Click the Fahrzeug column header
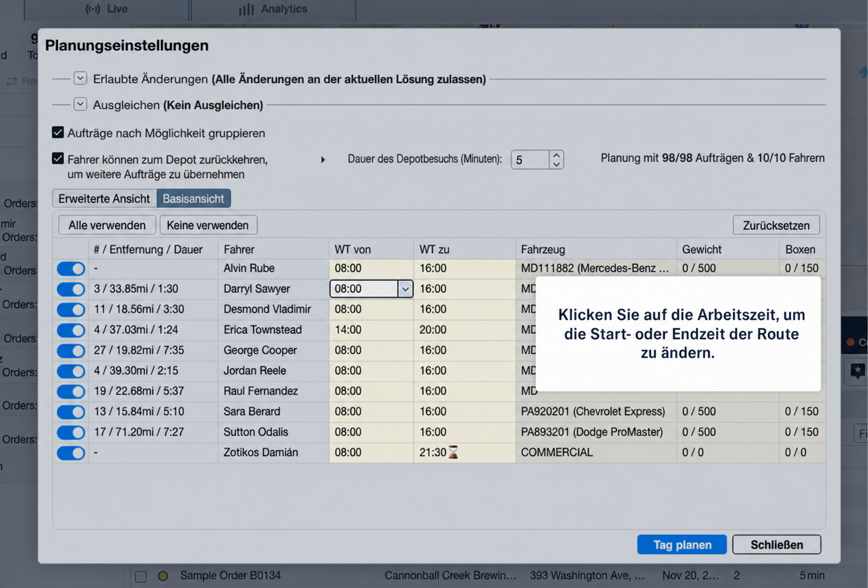This screenshot has height=588, width=868. (x=596, y=249)
